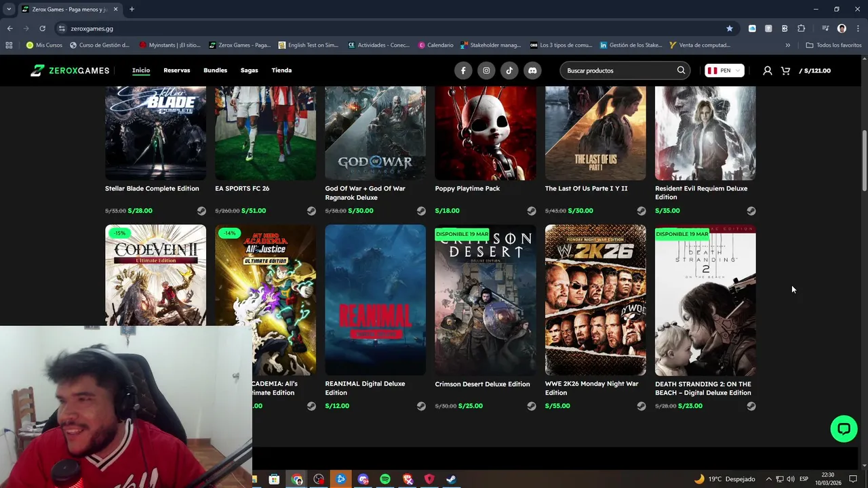868x488 pixels.
Task: Open the Chrome three-dot menu
Action: 857,28
